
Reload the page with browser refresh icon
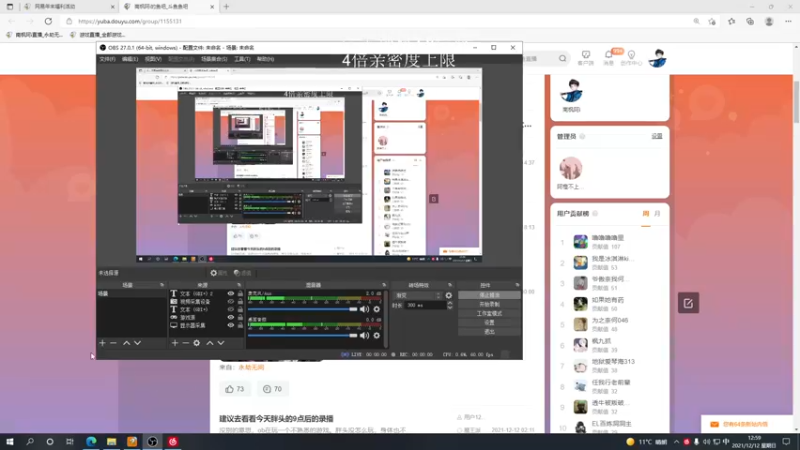pos(48,21)
